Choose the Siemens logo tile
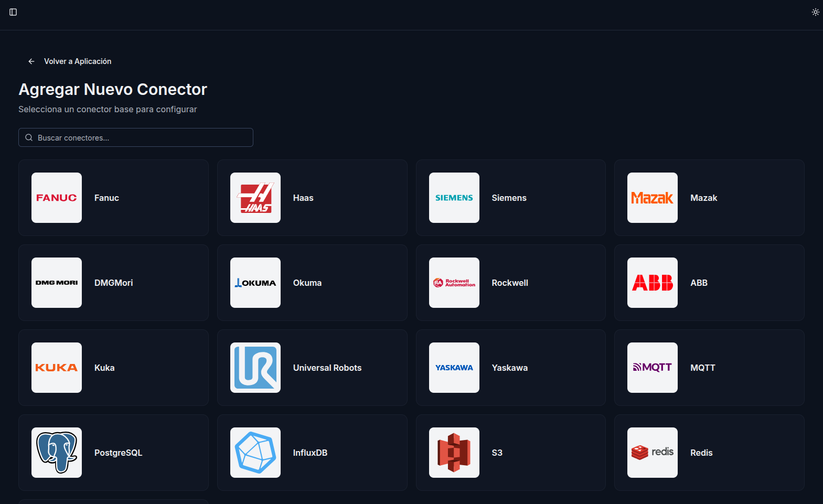 [454, 198]
